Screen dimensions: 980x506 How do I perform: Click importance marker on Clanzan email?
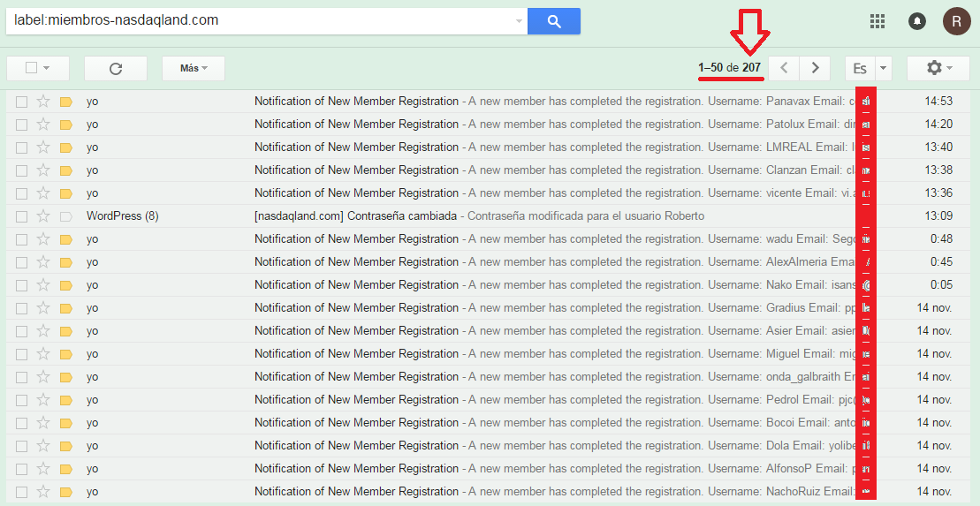66,170
